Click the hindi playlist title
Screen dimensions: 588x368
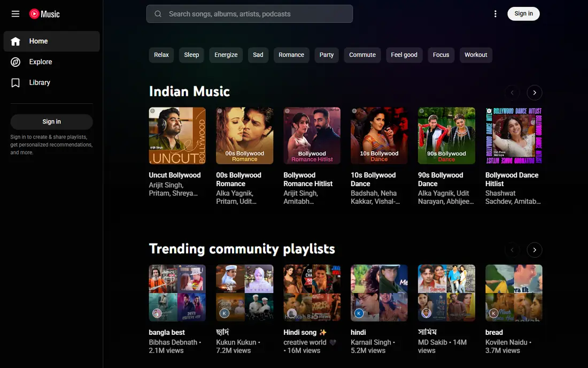[x=358, y=332]
